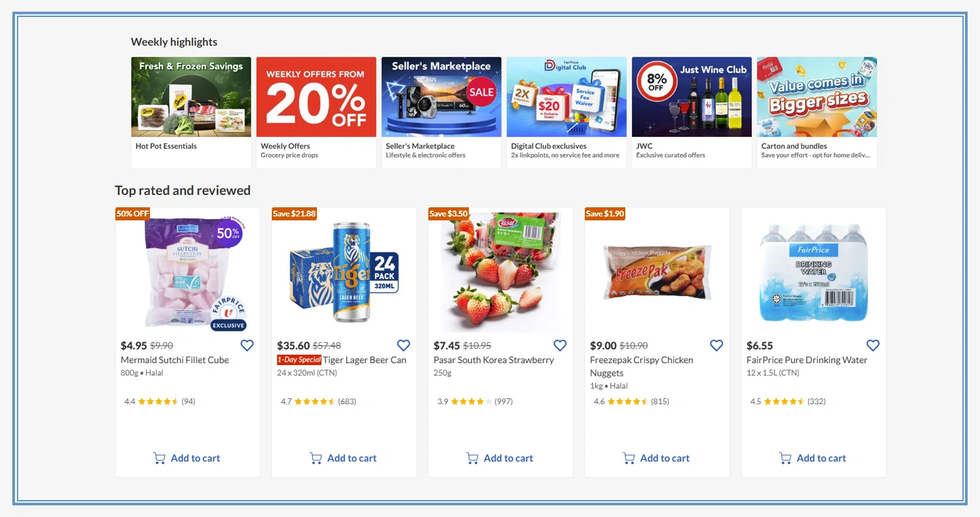Open FairPrice Pure Drinking Water product name

[x=807, y=360]
